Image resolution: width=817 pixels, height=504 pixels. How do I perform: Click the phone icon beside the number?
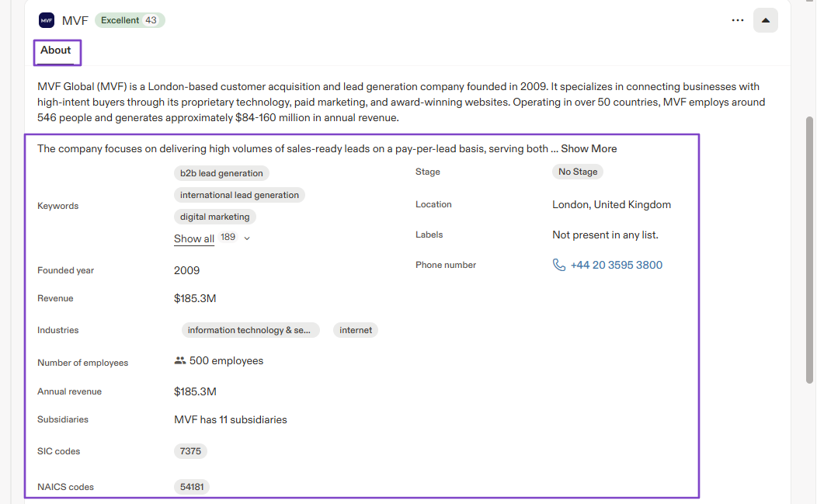coord(558,265)
